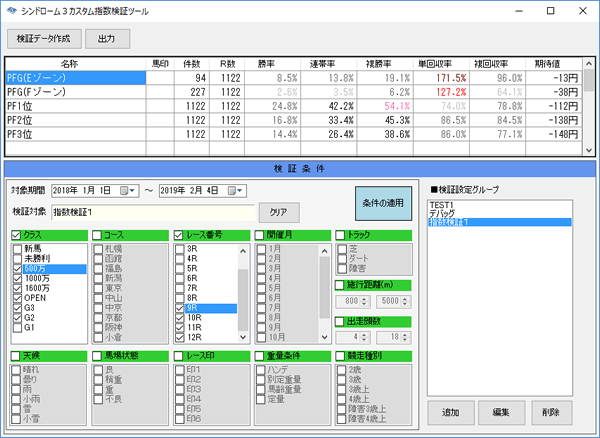This screenshot has width=600, height=438.
Task: Uncheck the 12R race number checkbox
Action: (x=179, y=337)
